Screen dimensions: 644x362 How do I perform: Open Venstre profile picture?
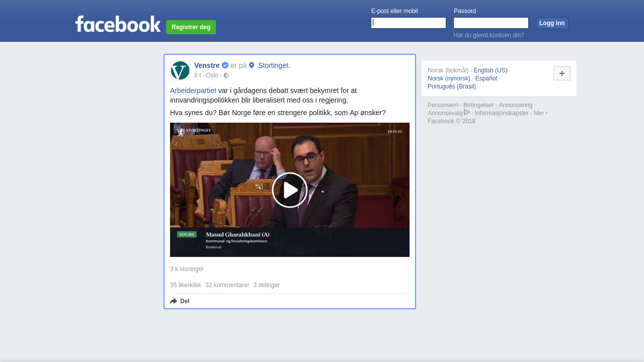point(180,70)
